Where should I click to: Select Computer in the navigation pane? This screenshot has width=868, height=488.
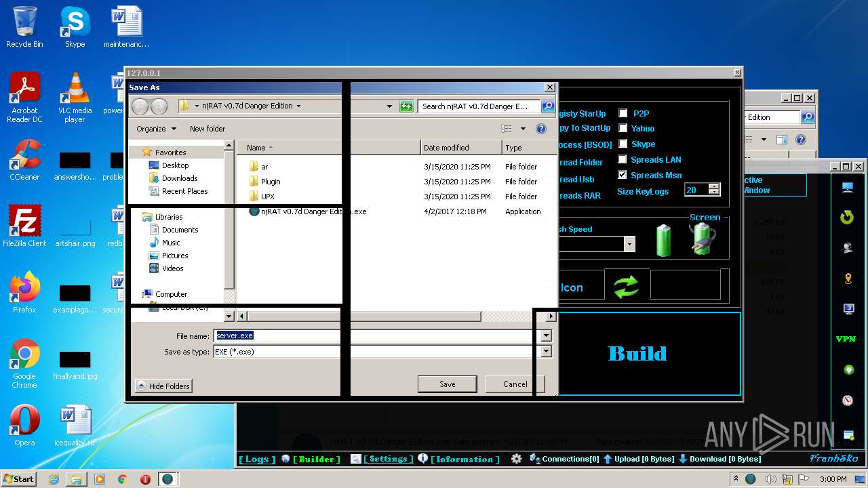171,294
